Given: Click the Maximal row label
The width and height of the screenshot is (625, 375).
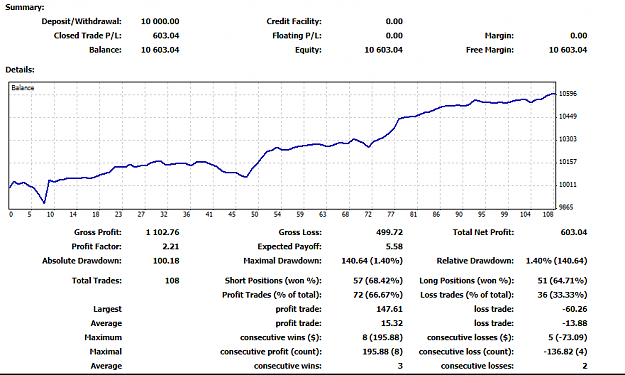Looking at the screenshot, I should coord(106,351).
